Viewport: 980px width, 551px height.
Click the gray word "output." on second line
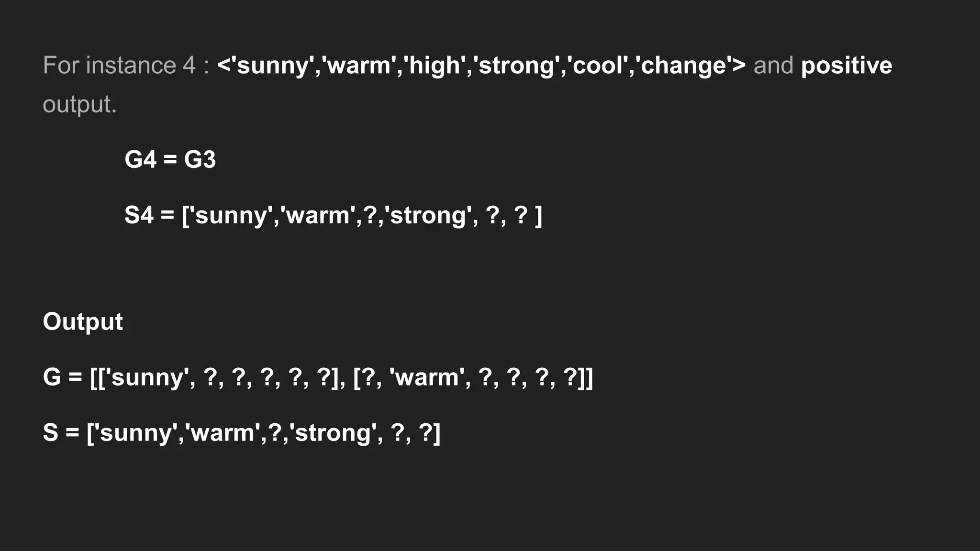pos(80,105)
